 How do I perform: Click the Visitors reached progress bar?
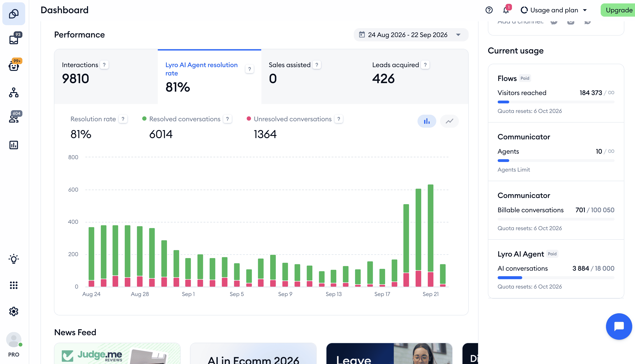point(556,102)
